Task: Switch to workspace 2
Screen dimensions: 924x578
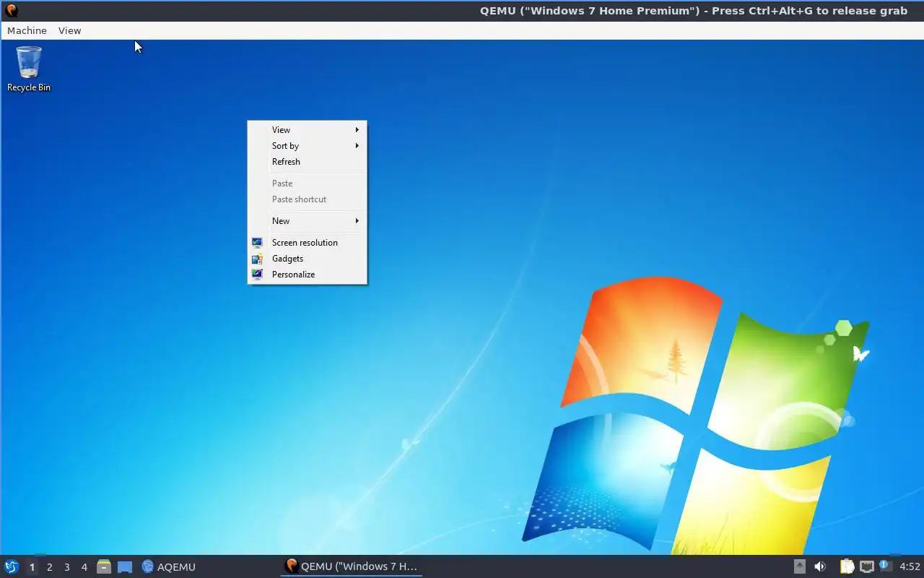Action: 49,567
